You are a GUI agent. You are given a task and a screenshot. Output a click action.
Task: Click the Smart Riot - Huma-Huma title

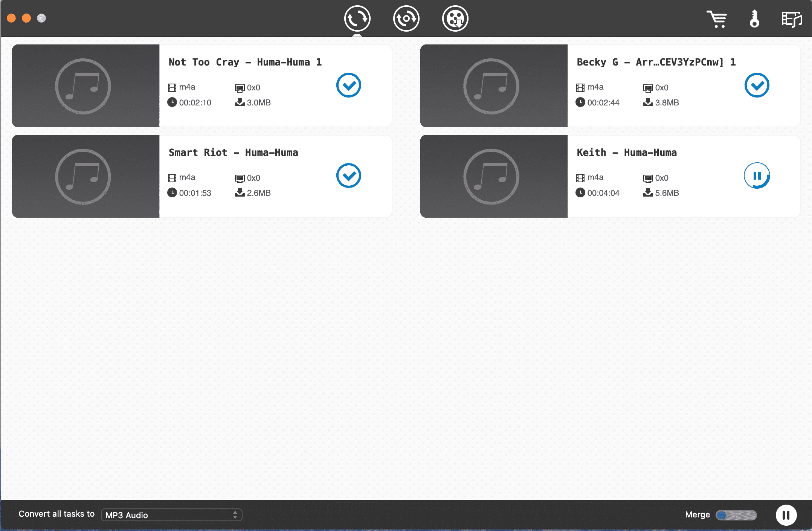[233, 153]
